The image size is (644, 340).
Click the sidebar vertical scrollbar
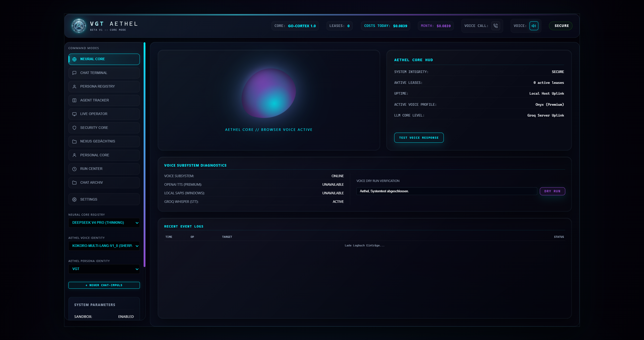(145, 155)
